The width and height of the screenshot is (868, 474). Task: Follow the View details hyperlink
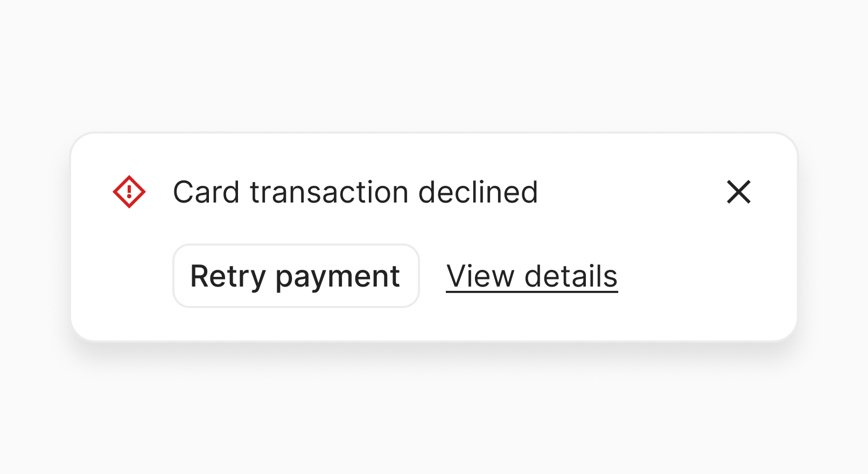click(x=531, y=276)
